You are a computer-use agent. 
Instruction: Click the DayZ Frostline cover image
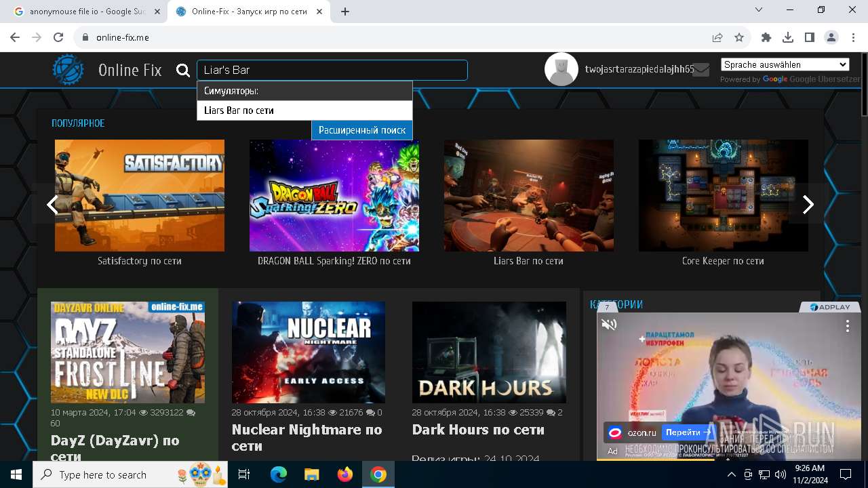127,352
